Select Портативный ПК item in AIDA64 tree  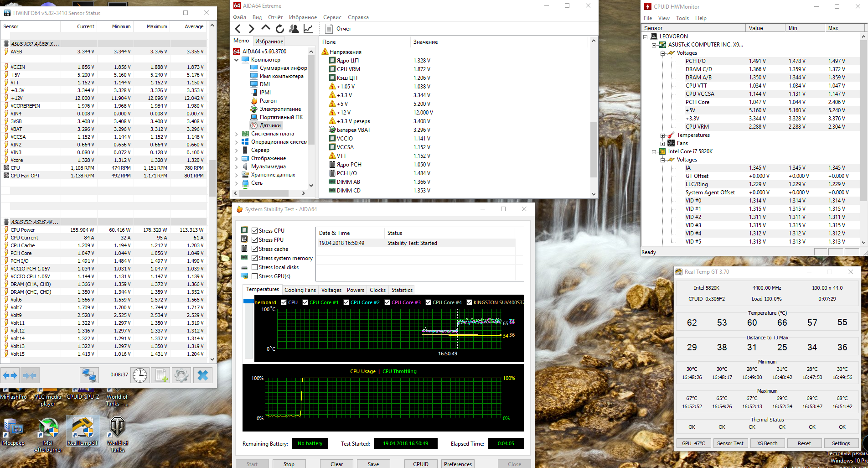tap(281, 117)
